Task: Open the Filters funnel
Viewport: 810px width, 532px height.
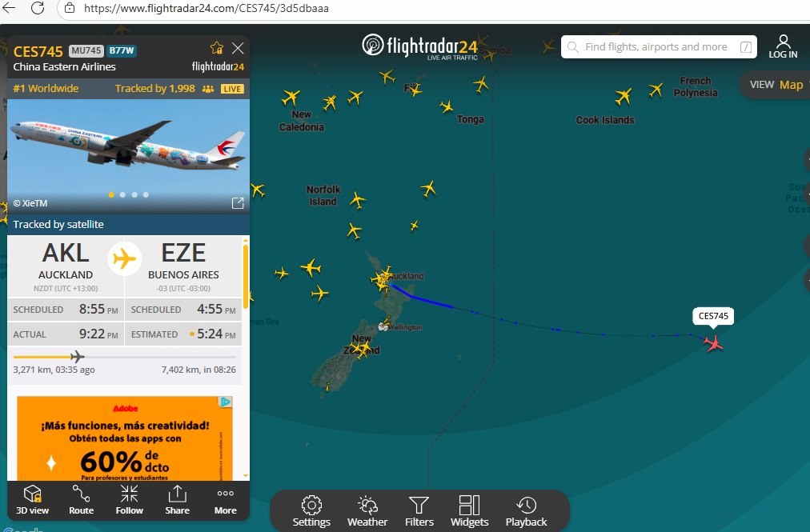Action: 419,511
